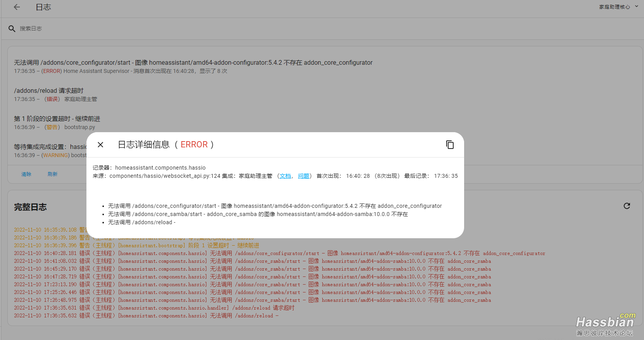Close the log details dialog
The width and height of the screenshot is (644, 340).
[x=100, y=145]
